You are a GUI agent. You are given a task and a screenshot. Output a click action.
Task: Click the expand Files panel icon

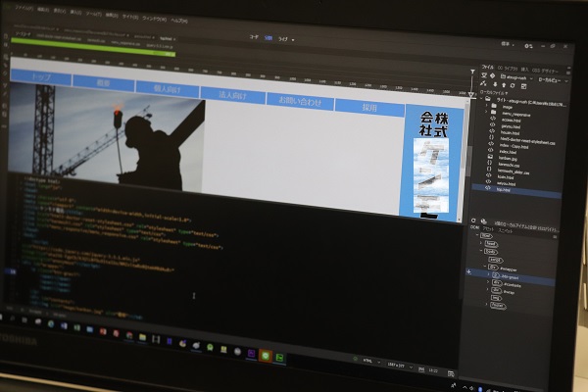pos(523,86)
